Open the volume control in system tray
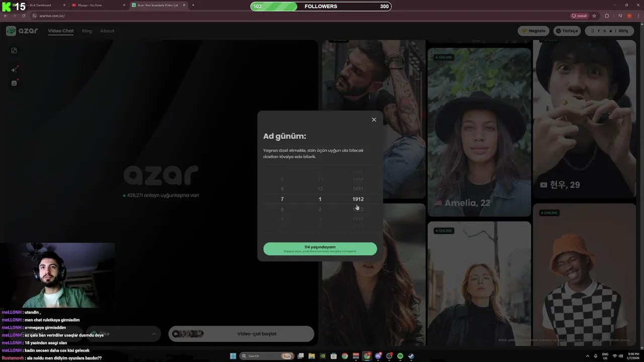Viewport: 644px width, 362px height. point(621,356)
